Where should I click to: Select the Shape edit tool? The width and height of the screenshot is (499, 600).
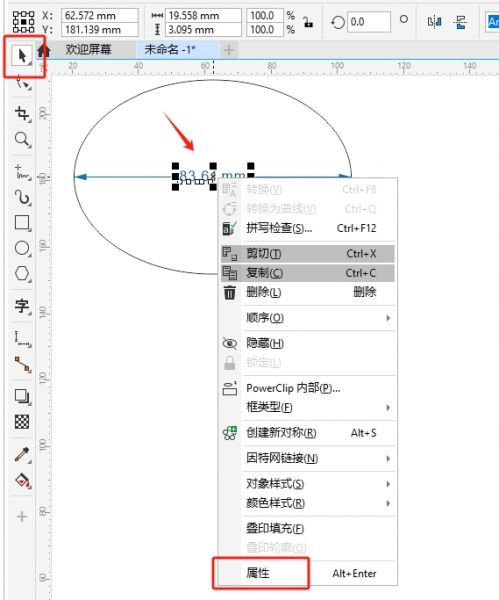click(23, 82)
